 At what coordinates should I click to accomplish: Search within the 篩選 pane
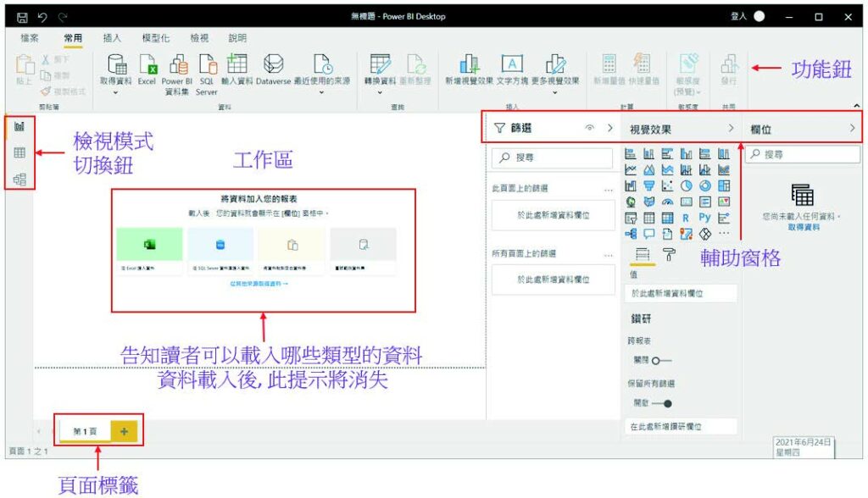(552, 158)
